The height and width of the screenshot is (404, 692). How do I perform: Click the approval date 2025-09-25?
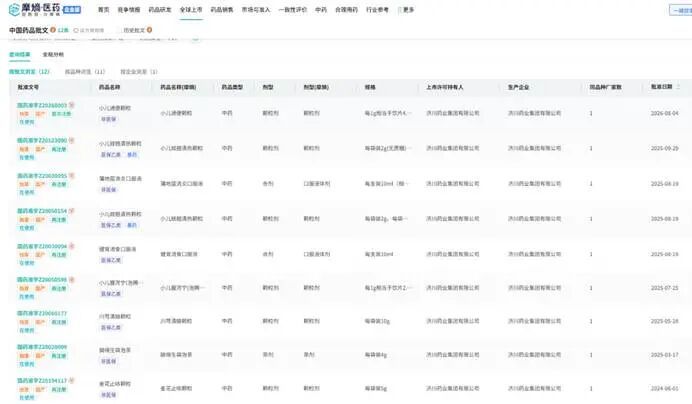coord(665,148)
